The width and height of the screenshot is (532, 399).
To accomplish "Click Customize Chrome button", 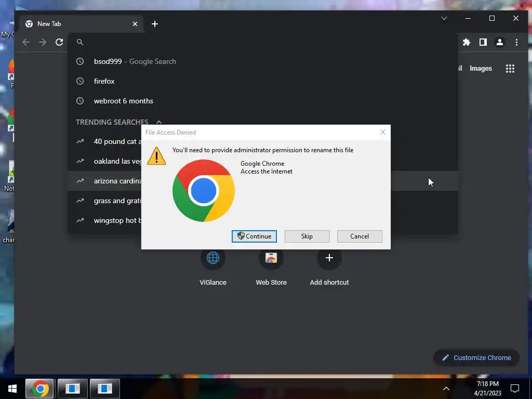I will pyautogui.click(x=476, y=357).
